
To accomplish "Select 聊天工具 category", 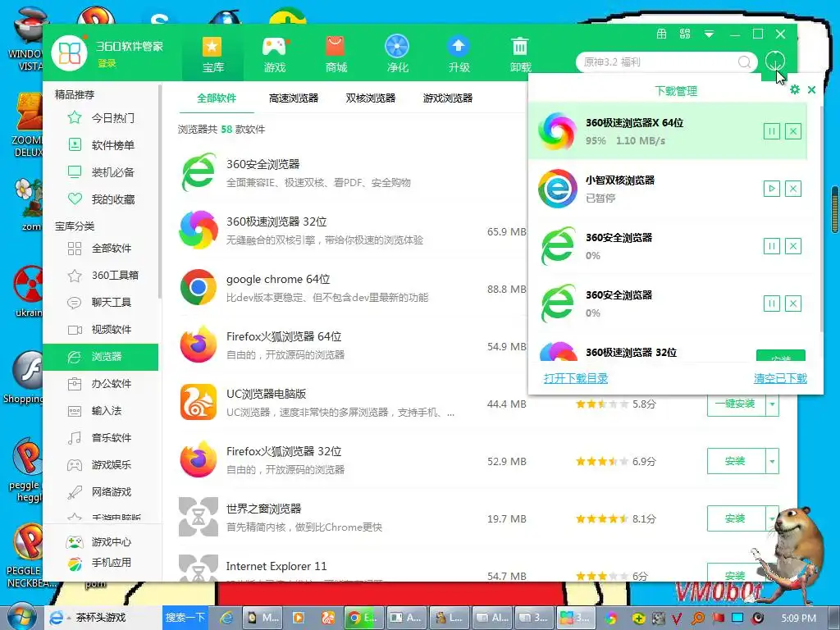I will pos(102,302).
